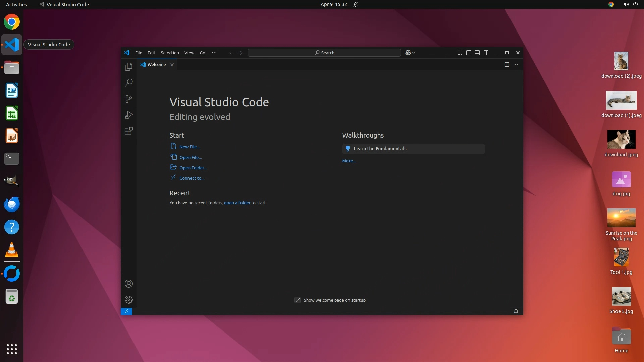
Task: Open the Copilot chat dropdown arrow
Action: (x=414, y=53)
